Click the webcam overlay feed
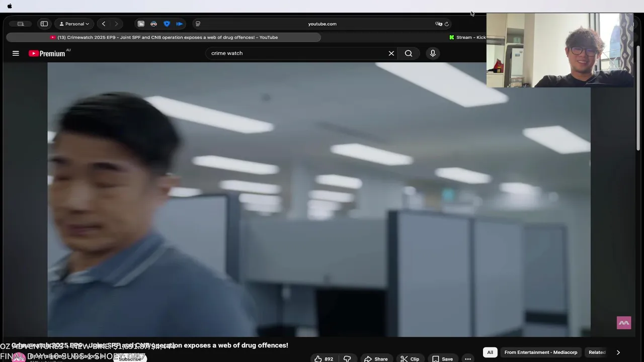The image size is (644, 362). 560,50
